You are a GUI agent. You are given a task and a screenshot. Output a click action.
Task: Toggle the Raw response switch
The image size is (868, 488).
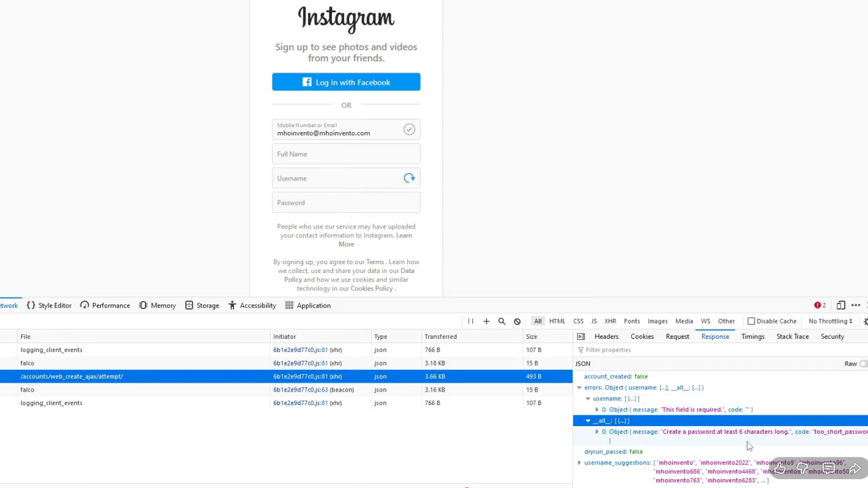click(862, 364)
